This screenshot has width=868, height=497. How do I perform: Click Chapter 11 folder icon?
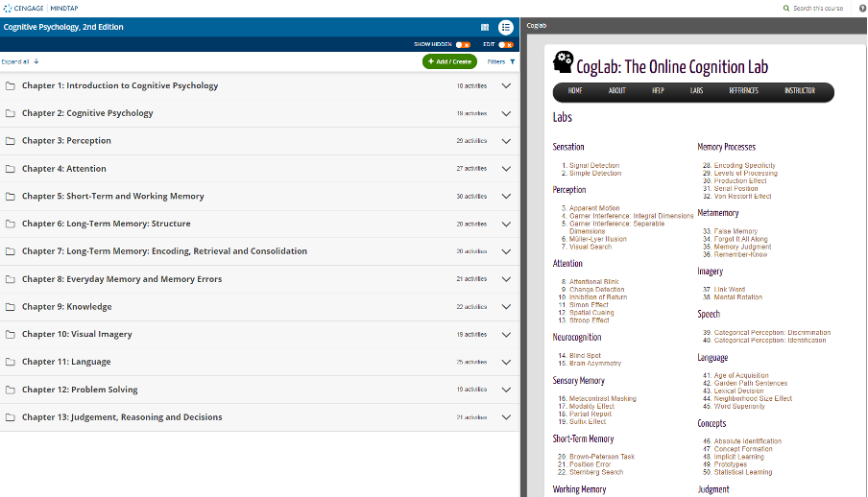pos(10,362)
